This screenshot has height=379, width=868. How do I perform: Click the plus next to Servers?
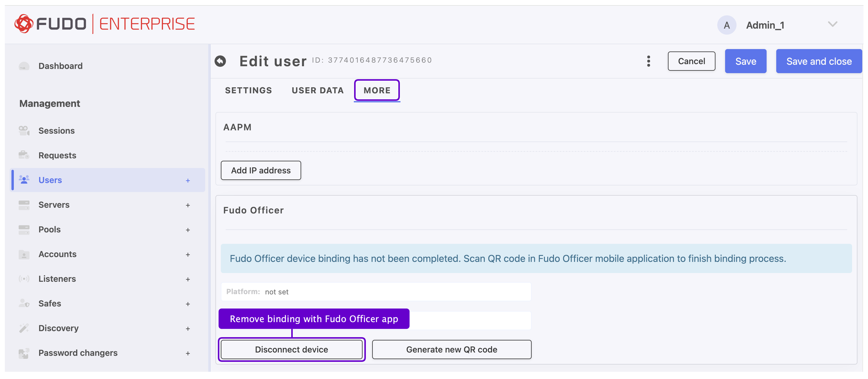188,205
